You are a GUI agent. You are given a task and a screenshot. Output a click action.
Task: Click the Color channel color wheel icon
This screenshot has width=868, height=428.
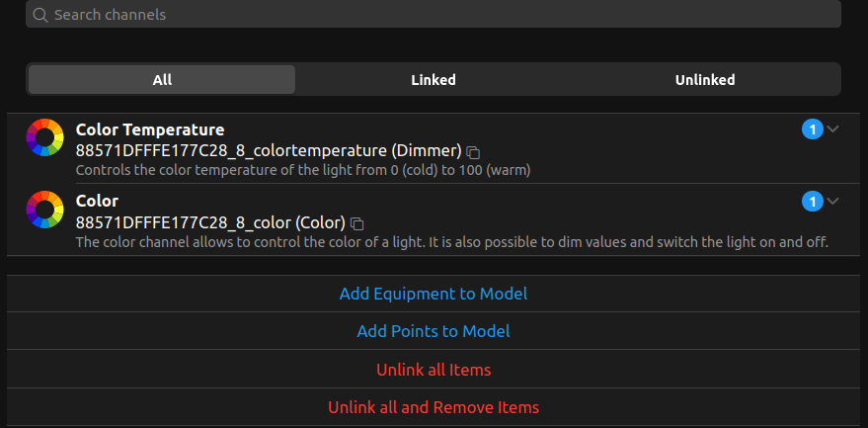click(x=44, y=210)
